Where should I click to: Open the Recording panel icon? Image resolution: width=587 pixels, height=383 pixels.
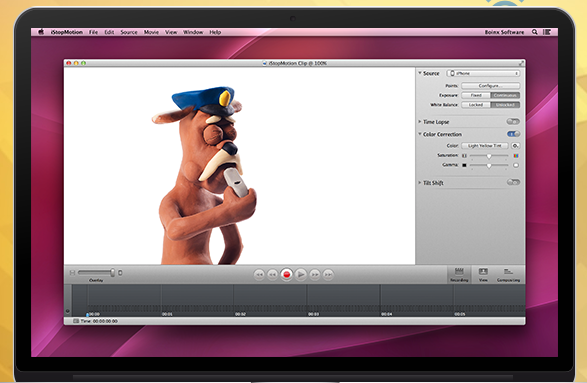pyautogui.click(x=459, y=274)
